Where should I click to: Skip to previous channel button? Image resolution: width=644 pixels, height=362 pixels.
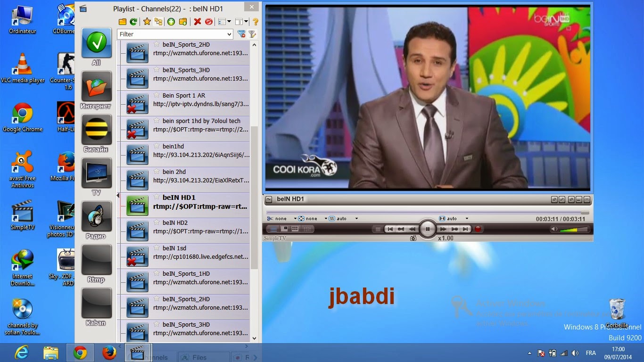390,229
